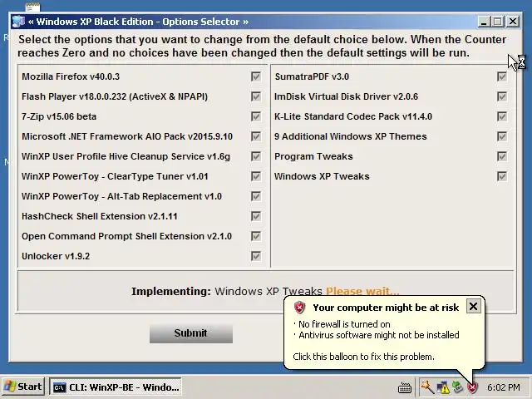Toggle the Open Command Prompt Shell Extension checkbox
The image size is (532, 399).
click(x=256, y=236)
